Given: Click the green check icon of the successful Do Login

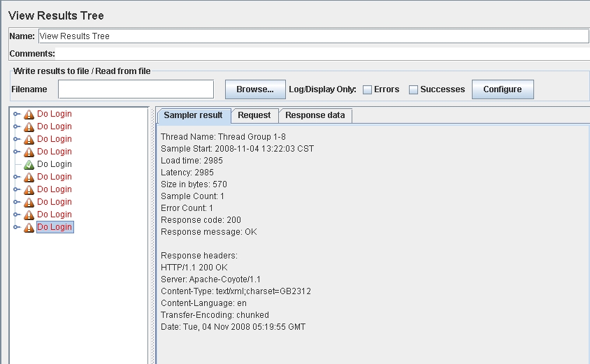Looking at the screenshot, I should tap(29, 164).
